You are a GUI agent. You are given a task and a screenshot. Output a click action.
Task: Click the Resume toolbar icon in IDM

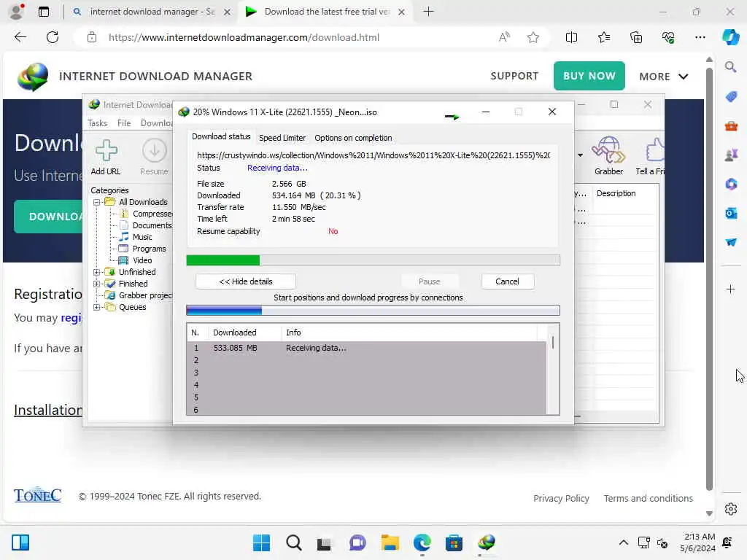point(155,151)
